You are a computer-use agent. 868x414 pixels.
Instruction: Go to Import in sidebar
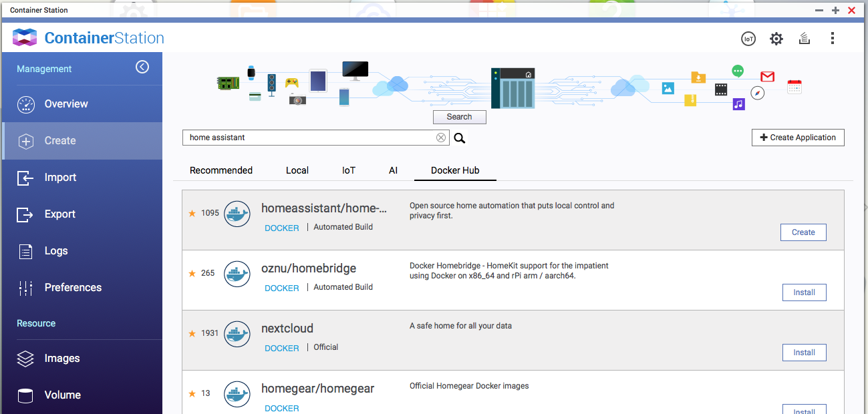click(60, 178)
